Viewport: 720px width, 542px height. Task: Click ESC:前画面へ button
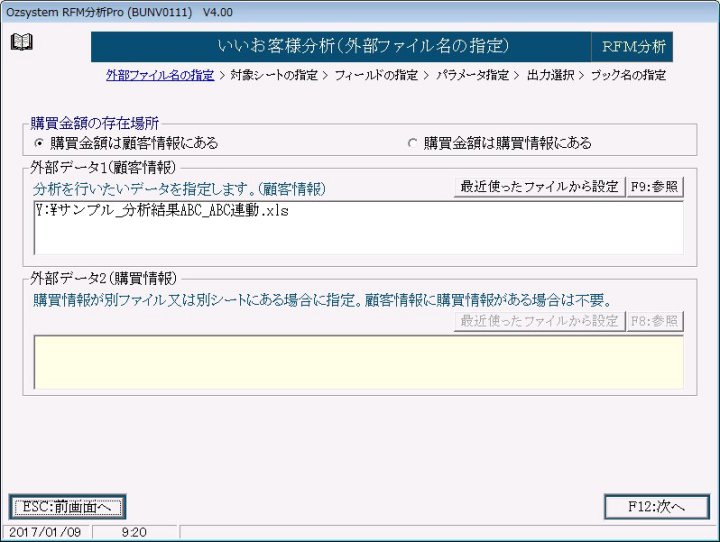pyautogui.click(x=67, y=507)
